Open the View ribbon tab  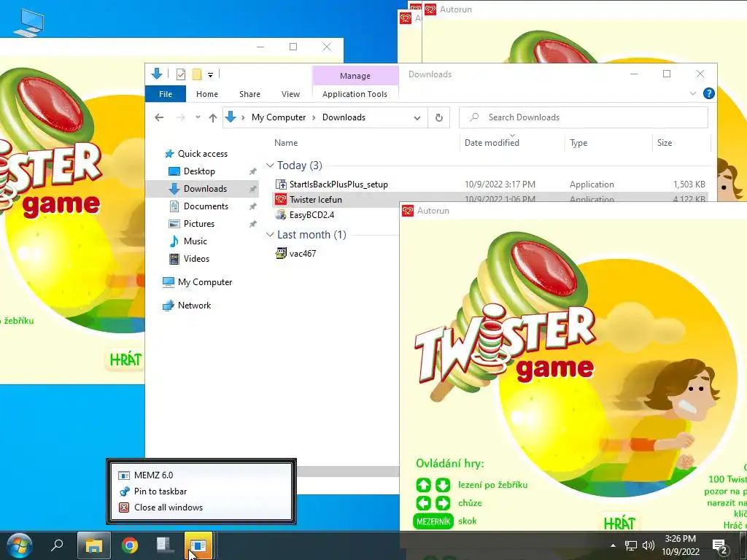pos(290,94)
